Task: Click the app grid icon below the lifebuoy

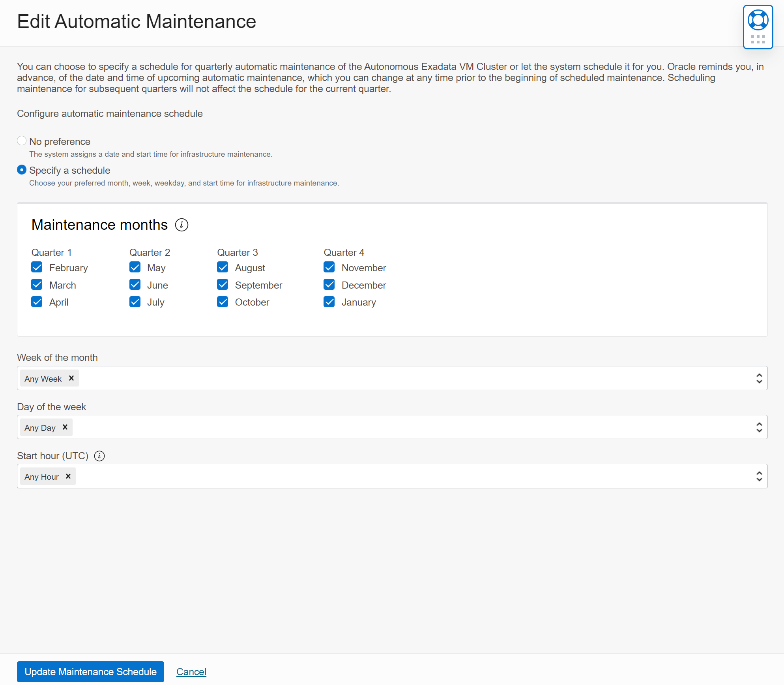Action: pyautogui.click(x=758, y=39)
